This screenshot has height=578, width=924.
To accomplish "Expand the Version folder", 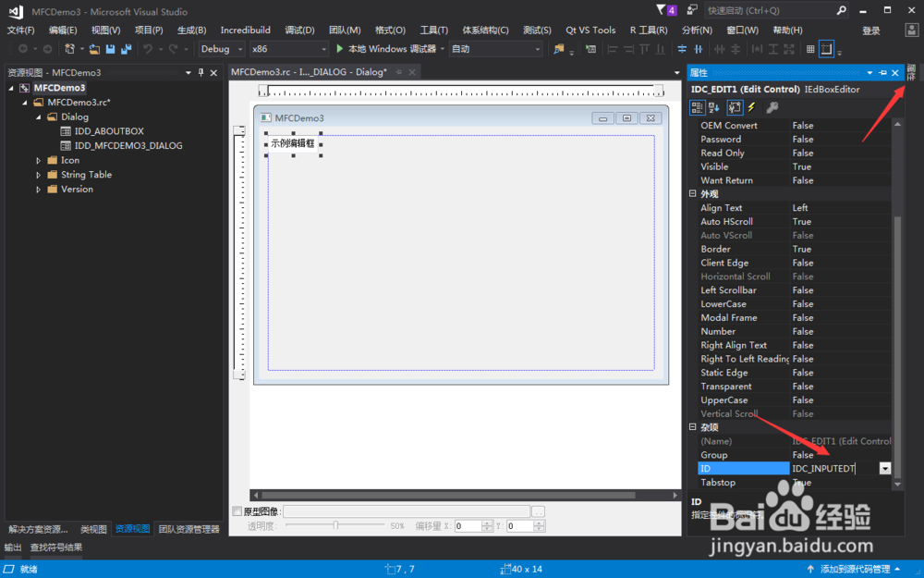I will pyautogui.click(x=38, y=190).
